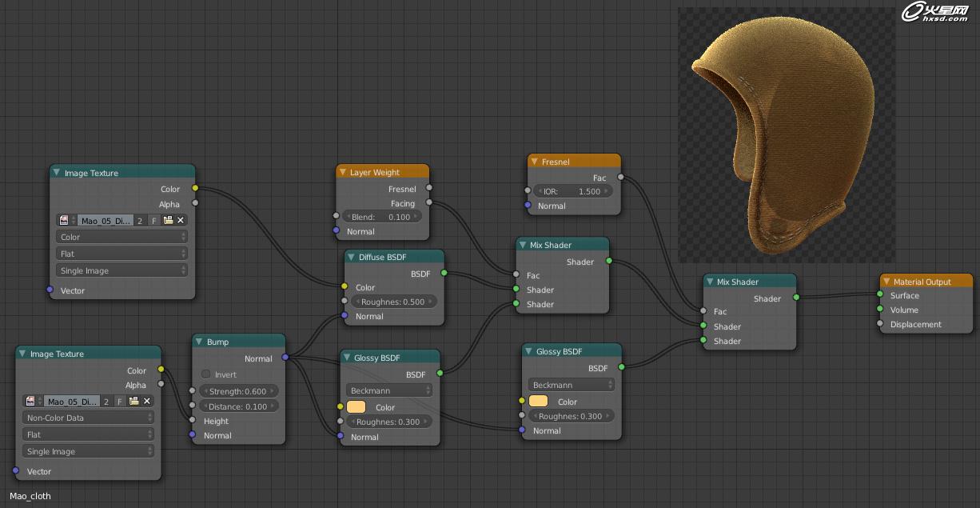Select the Layer Weight node header
The width and height of the screenshot is (980, 508).
pos(383,172)
